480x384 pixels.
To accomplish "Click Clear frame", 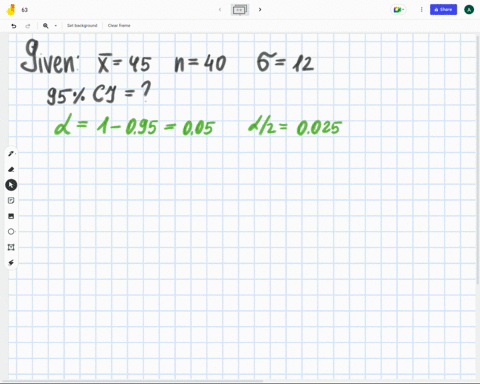I will pos(119,26).
